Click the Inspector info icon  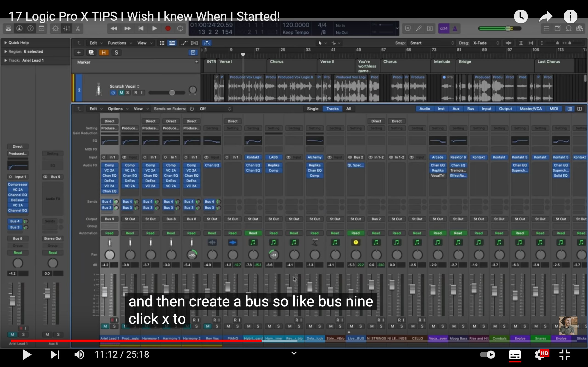tap(19, 28)
